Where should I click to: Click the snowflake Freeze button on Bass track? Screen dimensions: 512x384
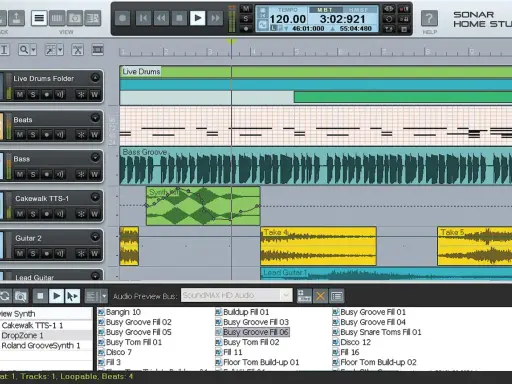pos(81,174)
